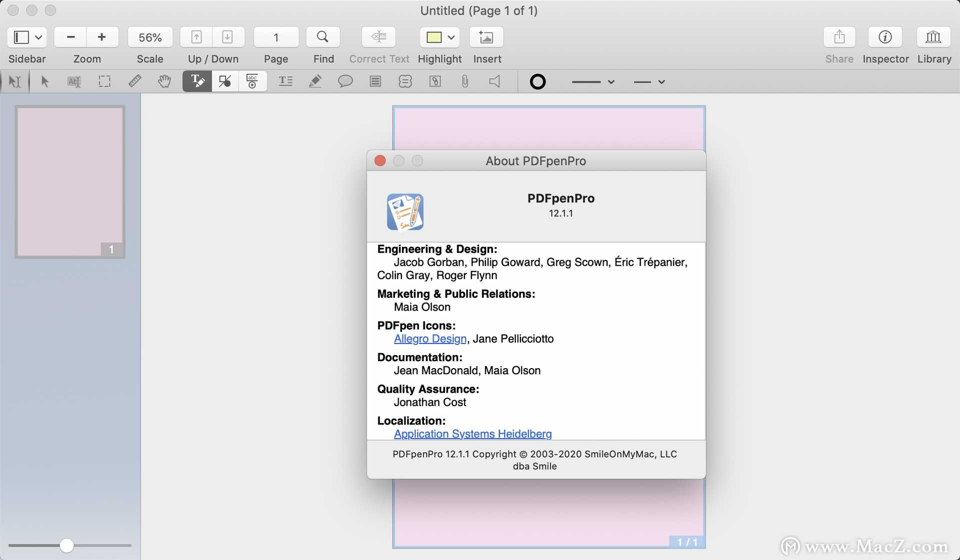The image size is (960, 560).
Task: Open the line style dropdown
Action: point(649,81)
